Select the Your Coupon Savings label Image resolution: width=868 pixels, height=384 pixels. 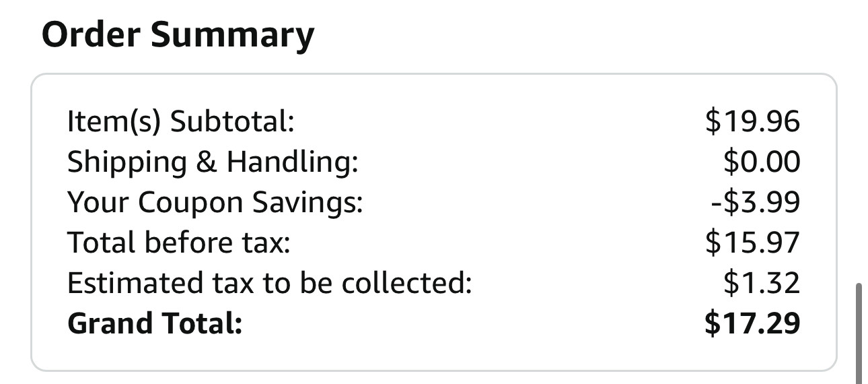(x=215, y=202)
